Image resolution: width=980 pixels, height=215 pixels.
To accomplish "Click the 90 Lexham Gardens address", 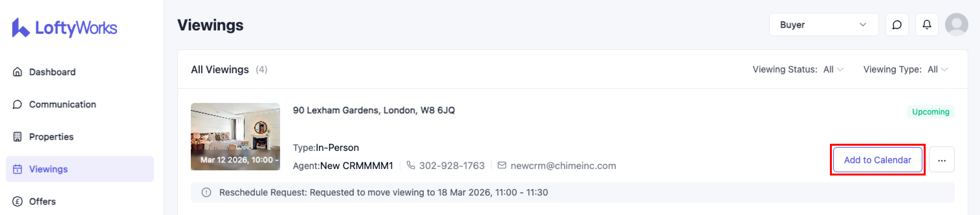I will (374, 110).
